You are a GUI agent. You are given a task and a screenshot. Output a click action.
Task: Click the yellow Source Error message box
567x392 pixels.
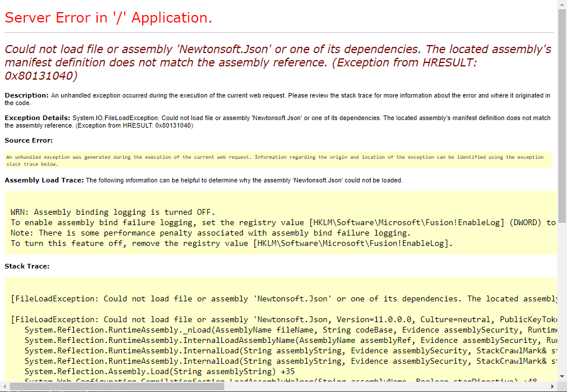point(277,159)
